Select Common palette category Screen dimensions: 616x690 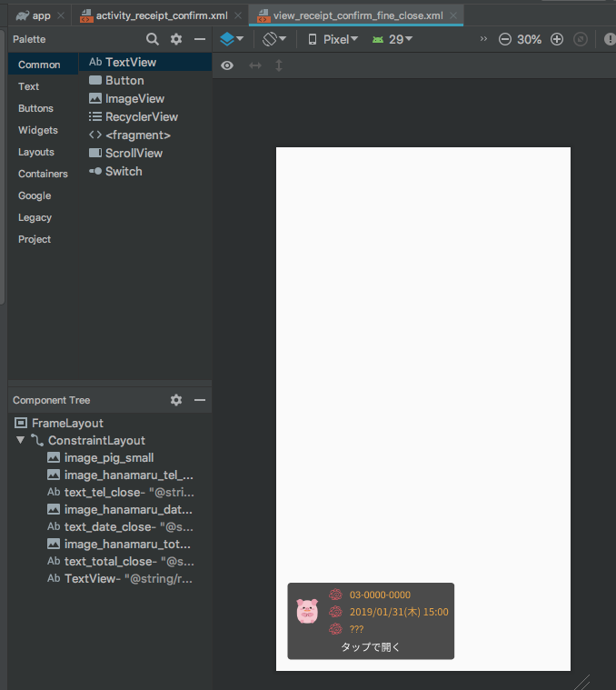tap(43, 65)
